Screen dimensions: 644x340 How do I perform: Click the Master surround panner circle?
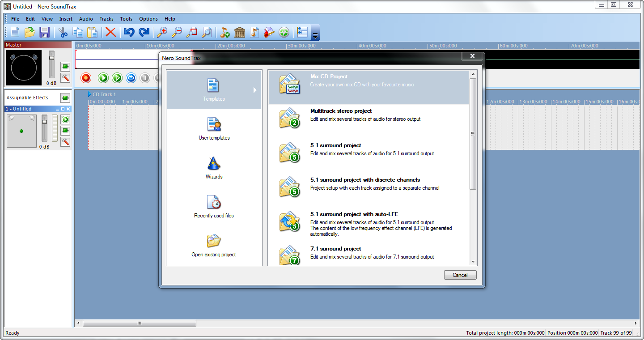(24, 68)
